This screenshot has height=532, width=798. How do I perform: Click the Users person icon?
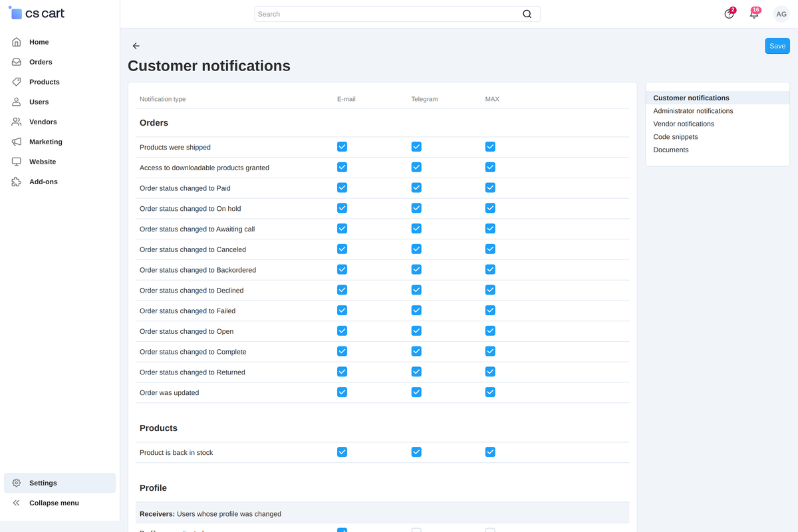pyautogui.click(x=17, y=102)
